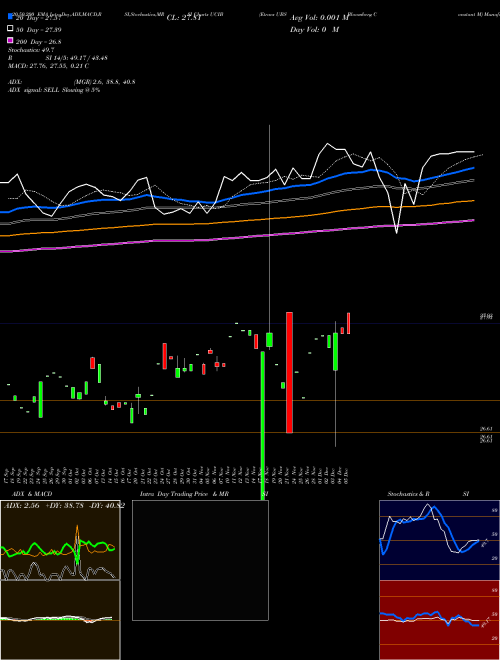Click the 'CL: 27.51' closing price label
This screenshot has width=500, height=660.
pyautogui.click(x=184, y=18)
